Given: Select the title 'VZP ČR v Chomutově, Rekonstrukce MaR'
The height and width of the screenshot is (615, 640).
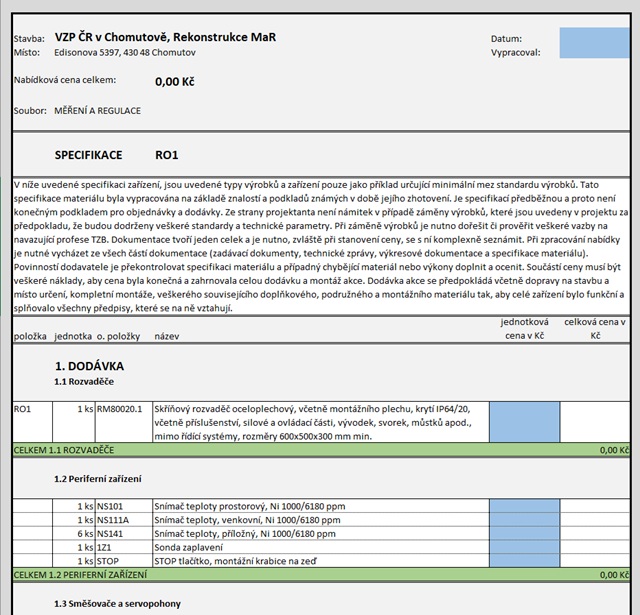Looking at the screenshot, I should point(165,37).
